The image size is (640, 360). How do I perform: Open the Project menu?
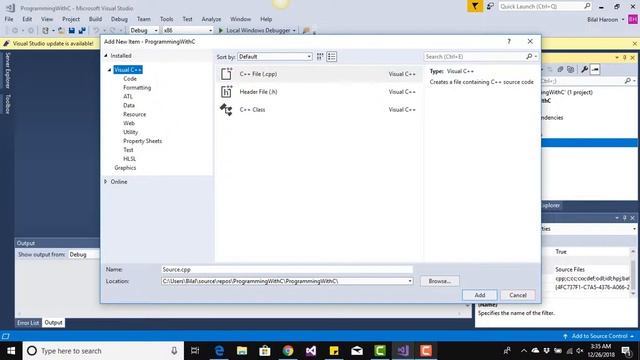[71, 19]
